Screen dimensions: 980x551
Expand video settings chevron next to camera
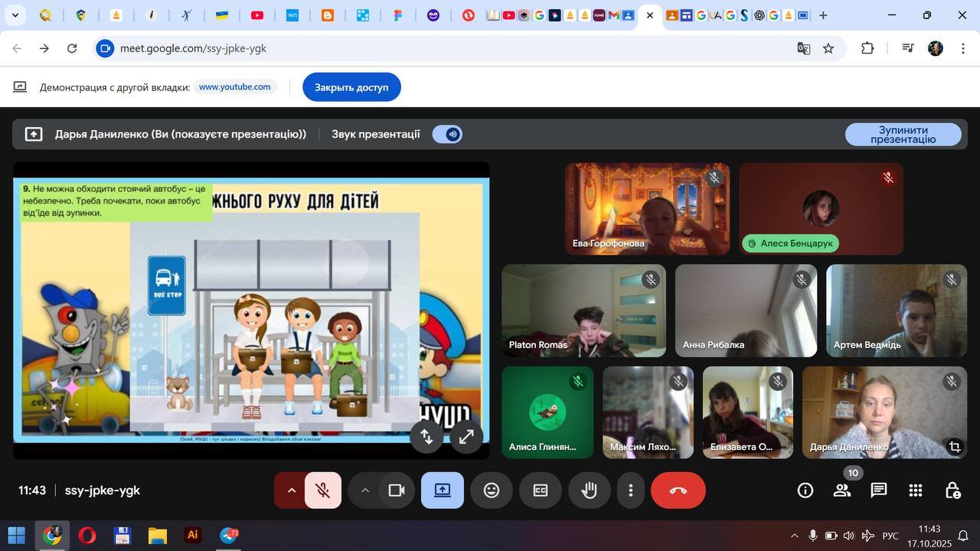[365, 491]
